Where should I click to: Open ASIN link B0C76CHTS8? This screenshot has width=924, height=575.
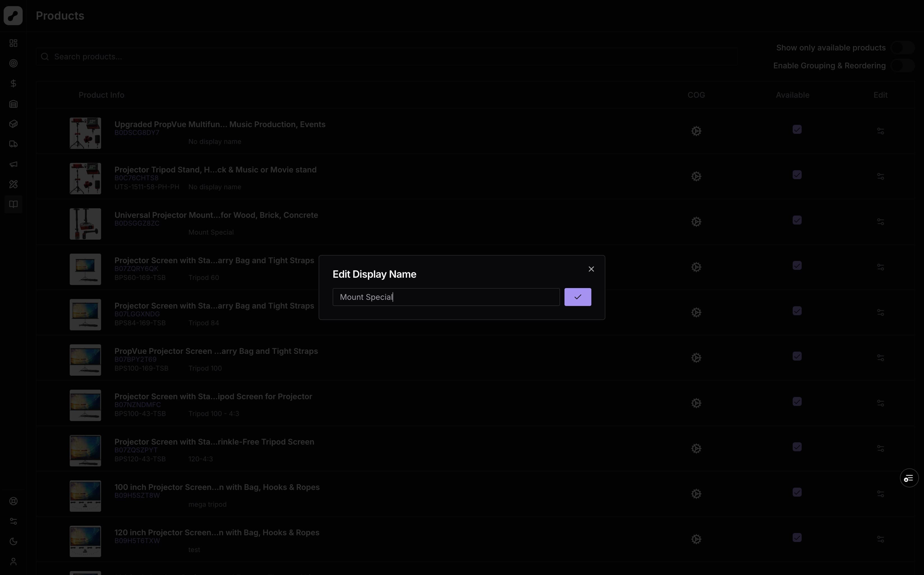tap(137, 178)
